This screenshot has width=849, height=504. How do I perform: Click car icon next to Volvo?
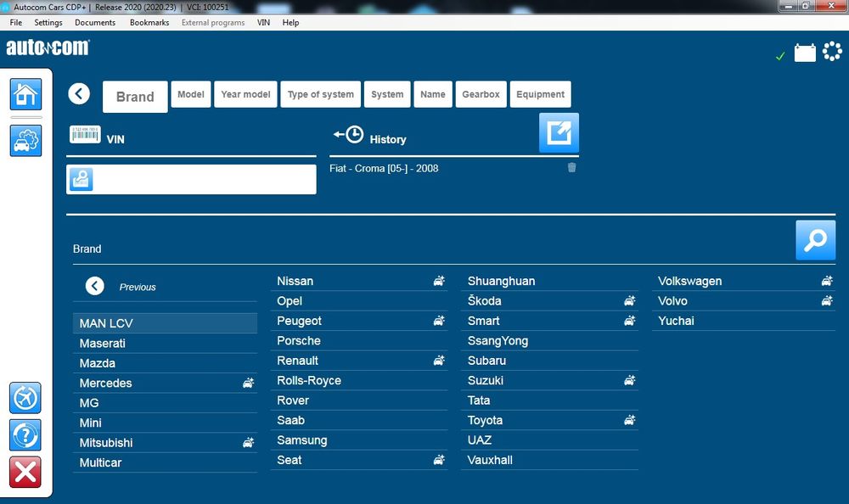coord(827,300)
